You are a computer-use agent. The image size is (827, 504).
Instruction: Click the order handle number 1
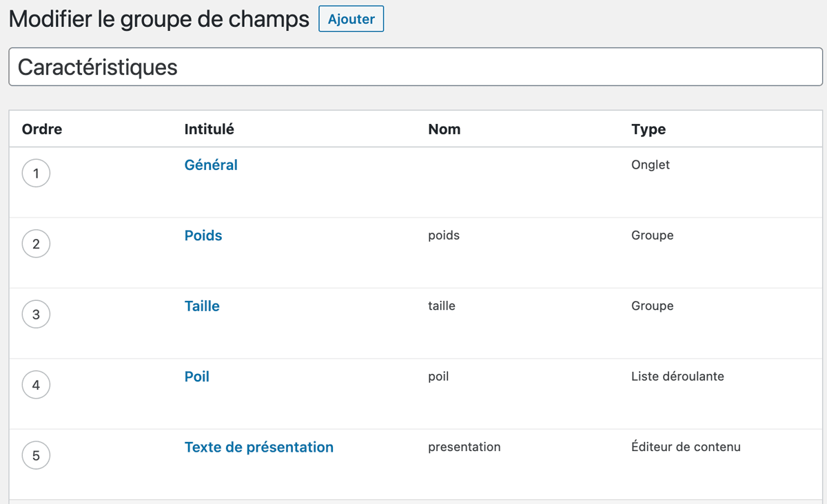36,174
